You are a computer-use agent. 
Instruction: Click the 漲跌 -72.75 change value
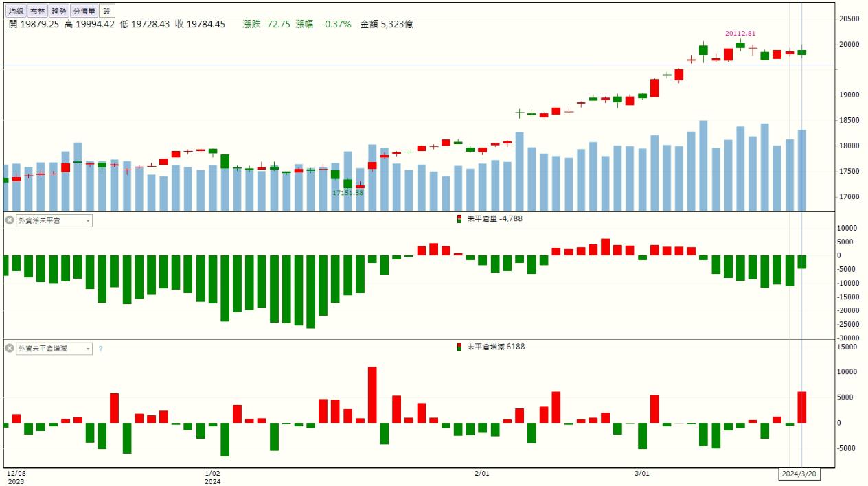(x=266, y=24)
